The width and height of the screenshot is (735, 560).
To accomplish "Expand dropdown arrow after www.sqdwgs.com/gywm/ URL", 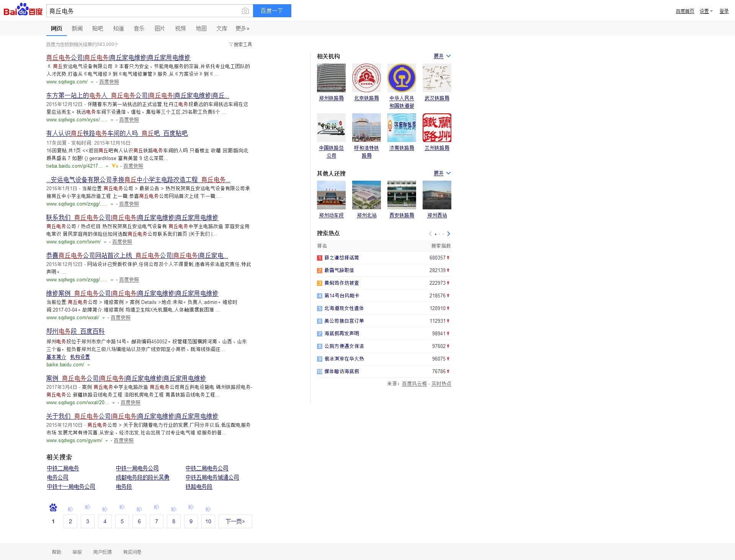I will pos(106,441).
